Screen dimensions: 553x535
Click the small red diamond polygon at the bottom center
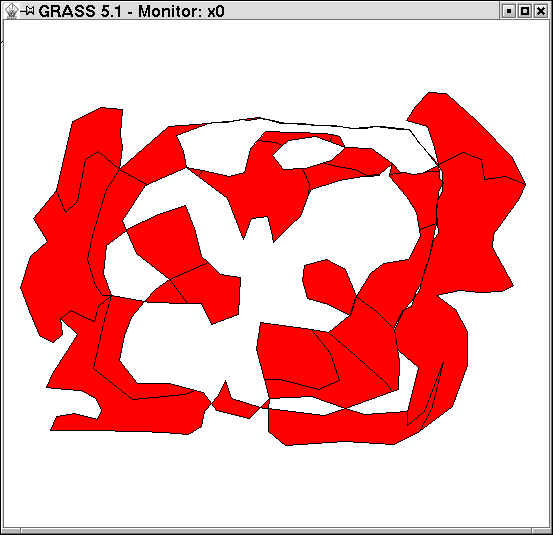click(236, 402)
